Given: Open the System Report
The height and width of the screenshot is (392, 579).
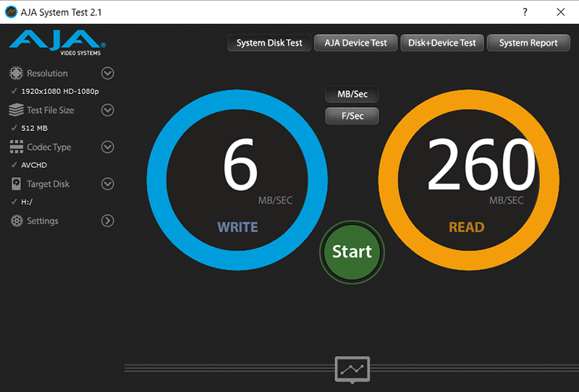Looking at the screenshot, I should coord(528,43).
